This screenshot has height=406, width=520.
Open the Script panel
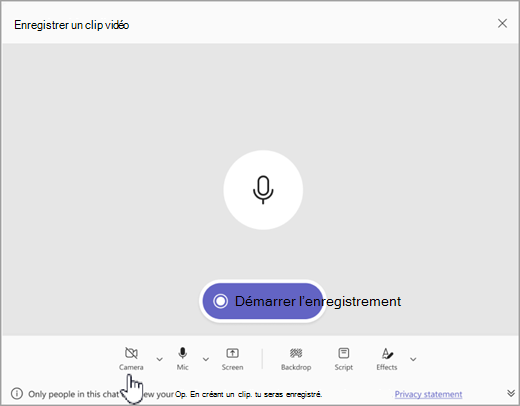pos(344,359)
